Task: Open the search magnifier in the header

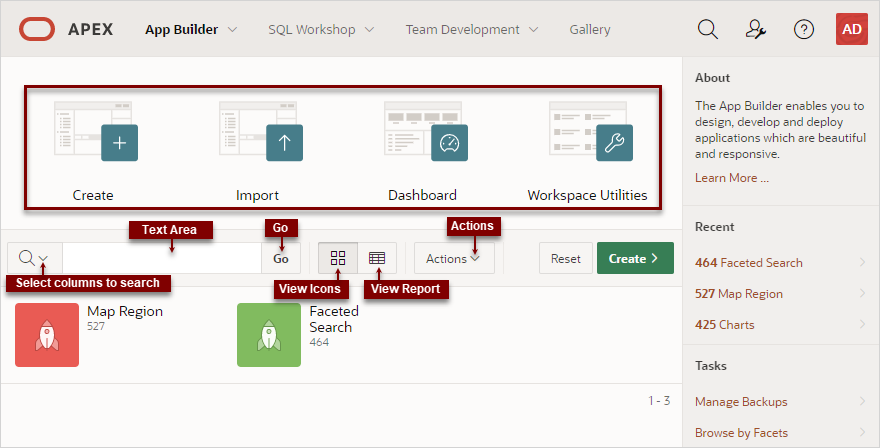Action: coord(708,29)
